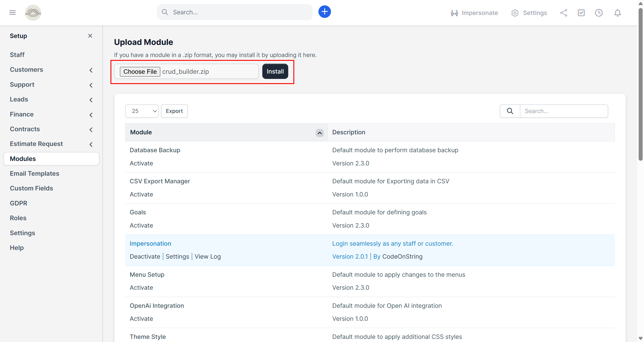Open Email Templates in sidebar

[34, 173]
